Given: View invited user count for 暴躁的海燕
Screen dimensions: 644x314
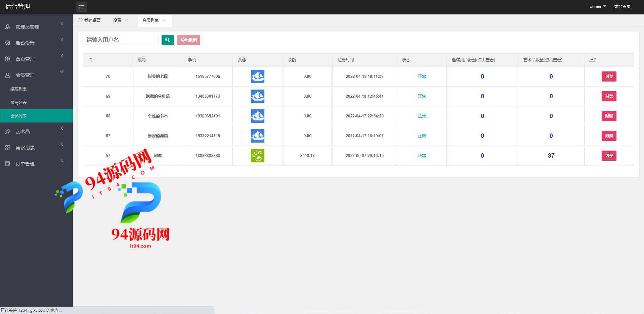Looking at the screenshot, I should tap(482, 136).
